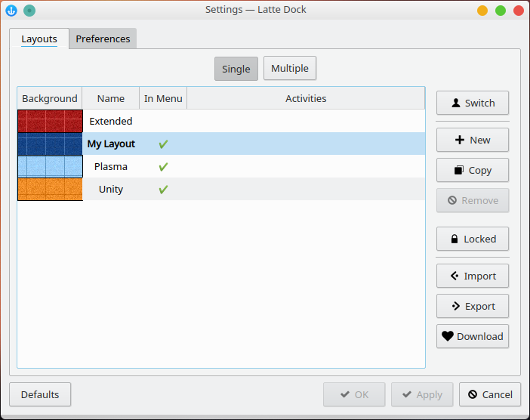This screenshot has width=530, height=420.
Task: Click the Download button
Action: point(473,336)
